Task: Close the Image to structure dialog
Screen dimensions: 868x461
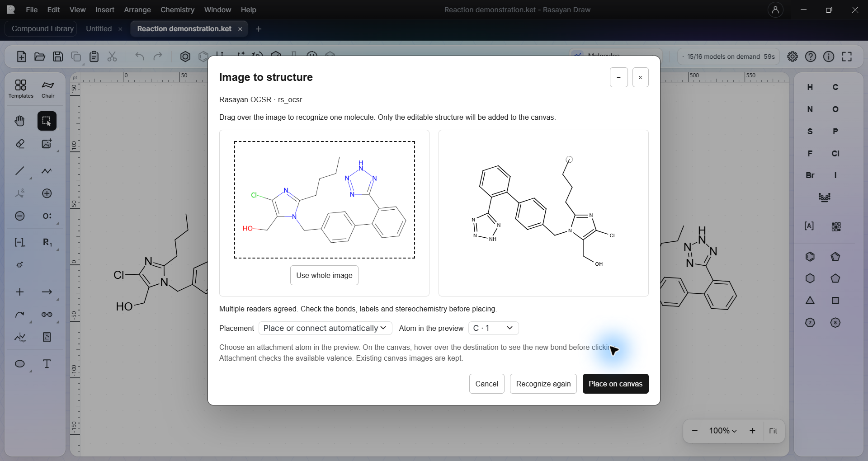Action: (641, 77)
